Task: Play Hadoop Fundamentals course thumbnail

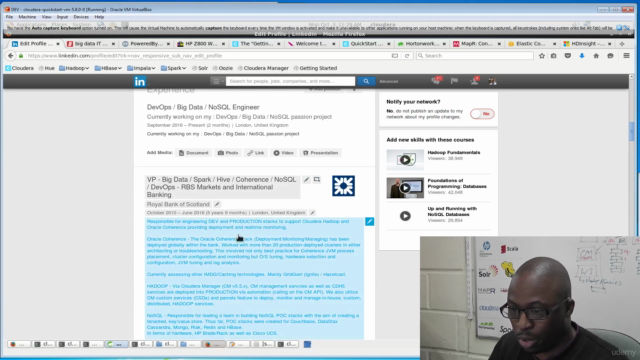Action: 405,160
